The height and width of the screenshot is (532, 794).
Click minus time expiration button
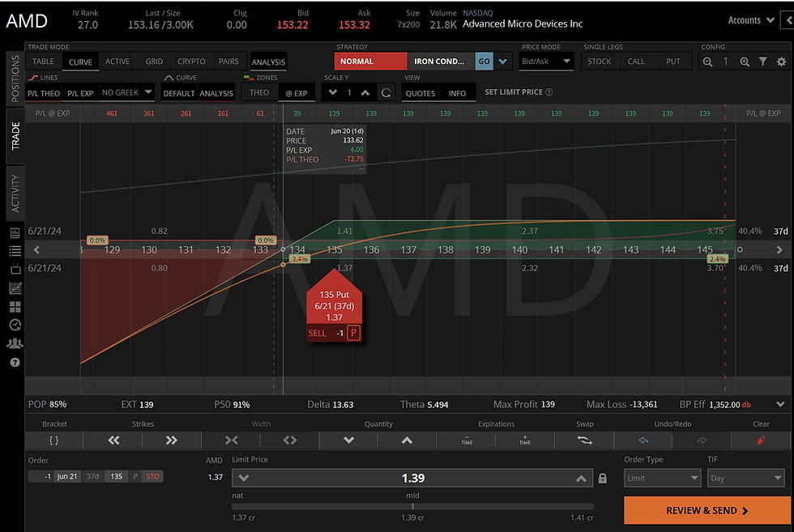click(467, 440)
